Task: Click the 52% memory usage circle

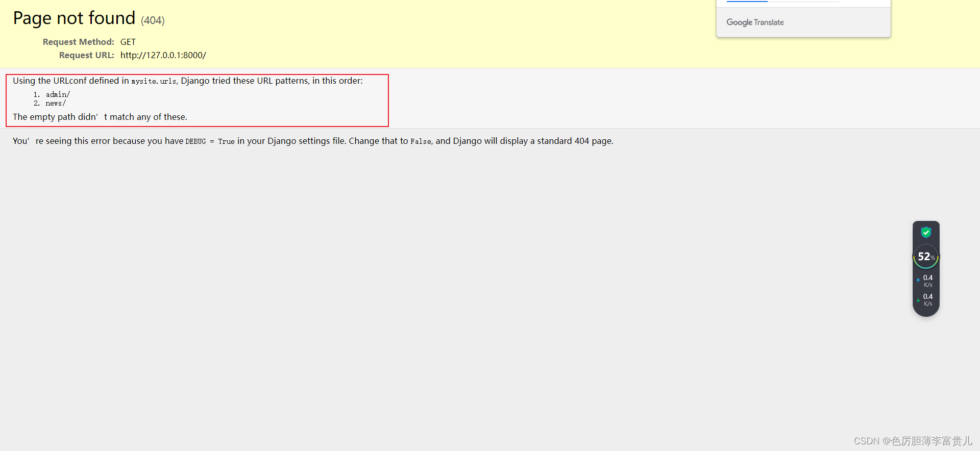Action: [x=926, y=257]
